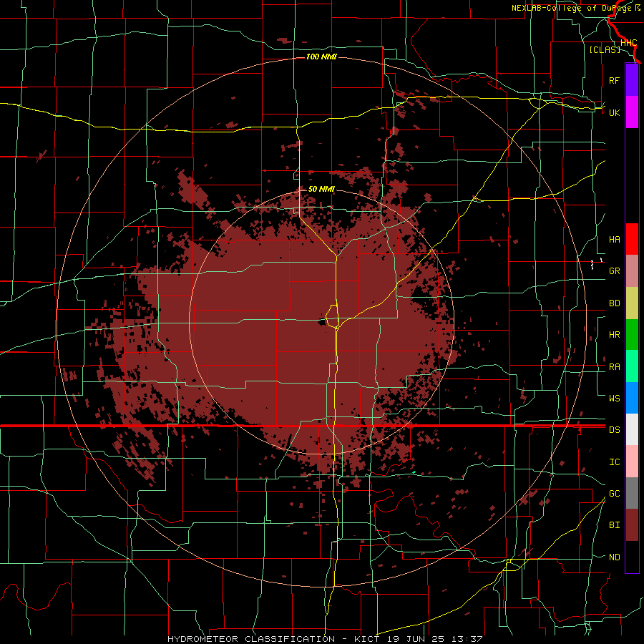This screenshot has width=644, height=644.
Task: Click the WS blue legend swatch
Action: [632, 398]
